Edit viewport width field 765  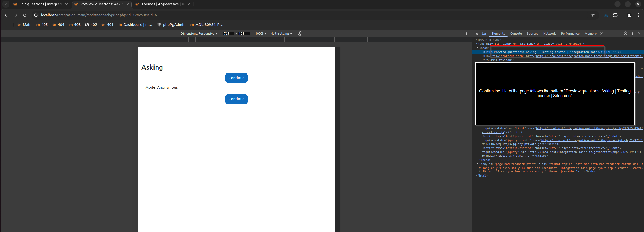click(x=228, y=34)
